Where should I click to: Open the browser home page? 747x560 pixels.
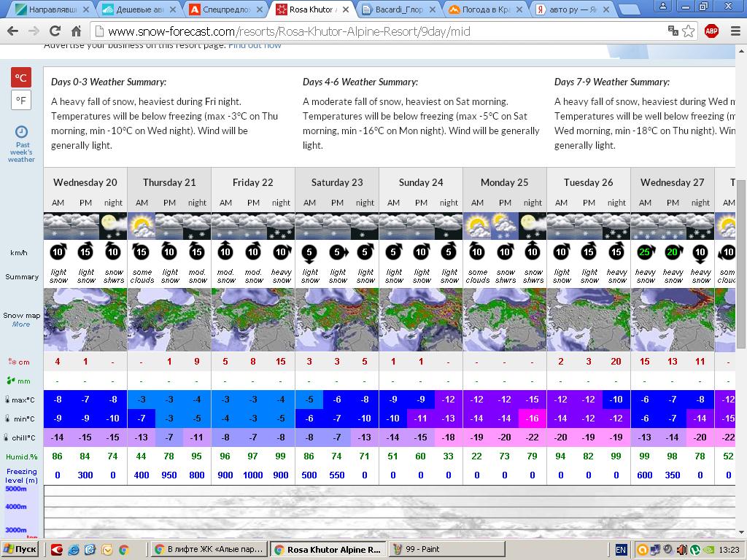76,31
